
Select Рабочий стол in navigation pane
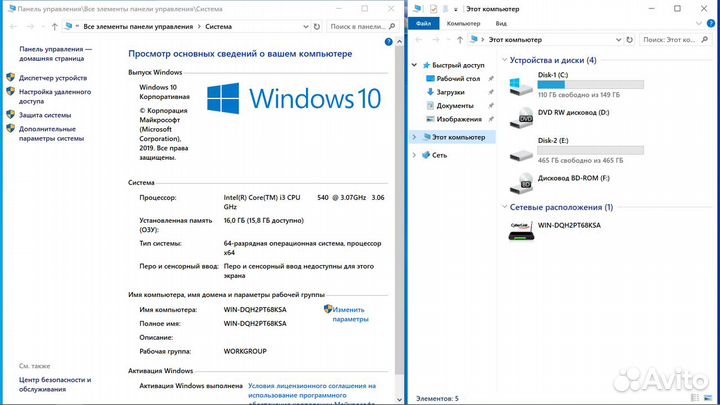[458, 79]
